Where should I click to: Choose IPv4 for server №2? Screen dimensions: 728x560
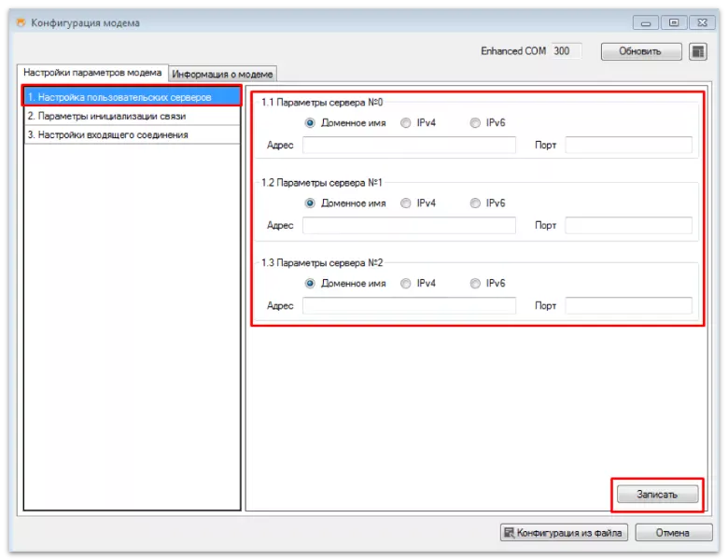[406, 284]
